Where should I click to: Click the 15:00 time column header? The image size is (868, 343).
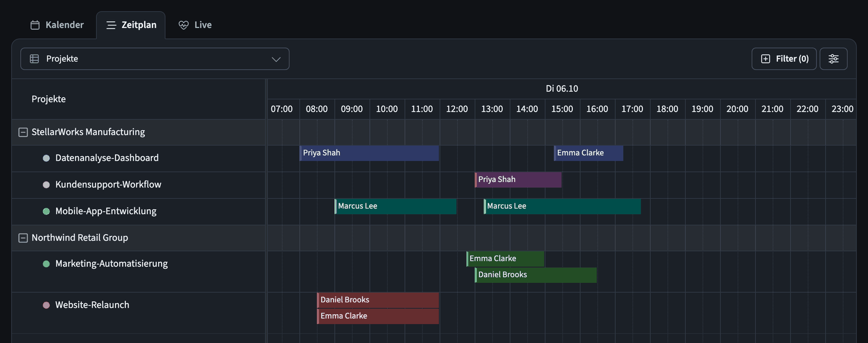[562, 109]
